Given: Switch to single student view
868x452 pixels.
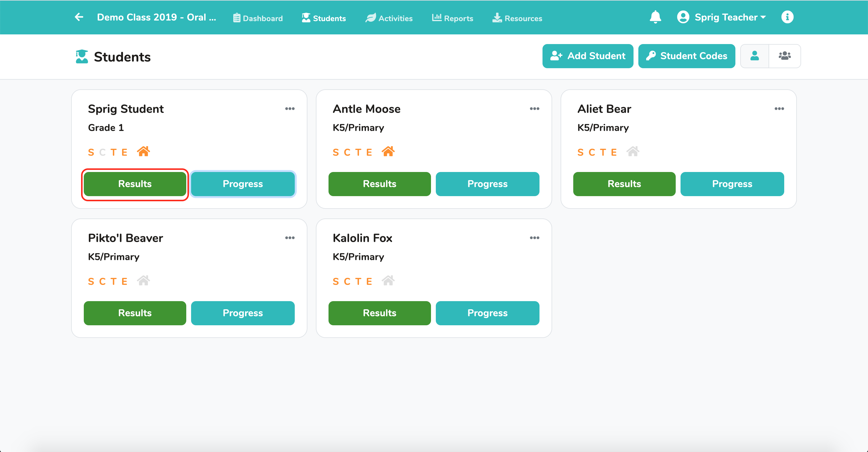Looking at the screenshot, I should coord(755,56).
